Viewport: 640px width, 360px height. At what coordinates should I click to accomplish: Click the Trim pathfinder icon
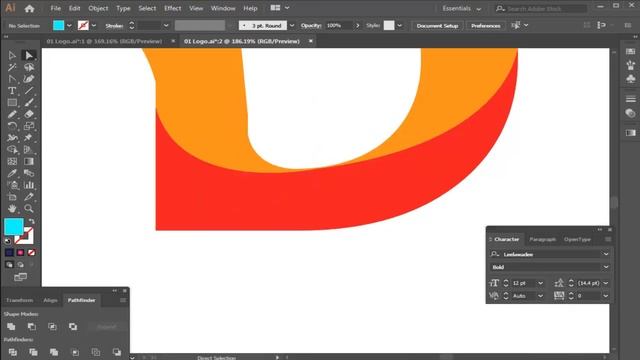pyautogui.click(x=33, y=352)
